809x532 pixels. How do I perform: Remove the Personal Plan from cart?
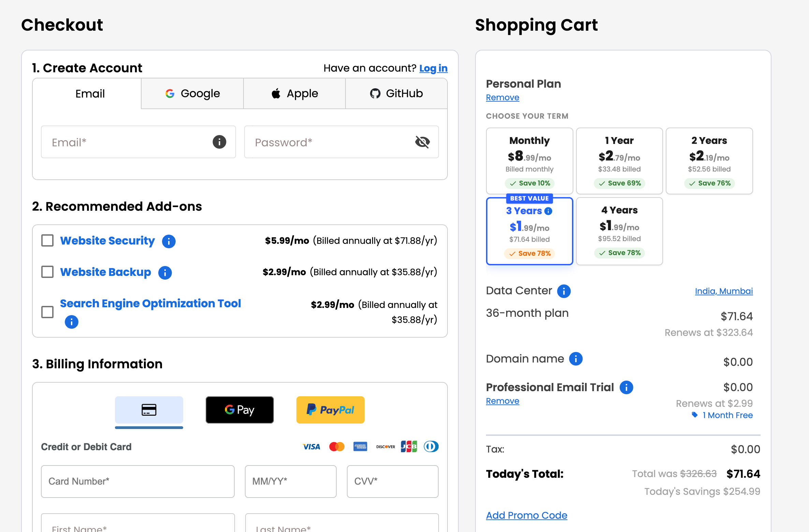(x=502, y=98)
